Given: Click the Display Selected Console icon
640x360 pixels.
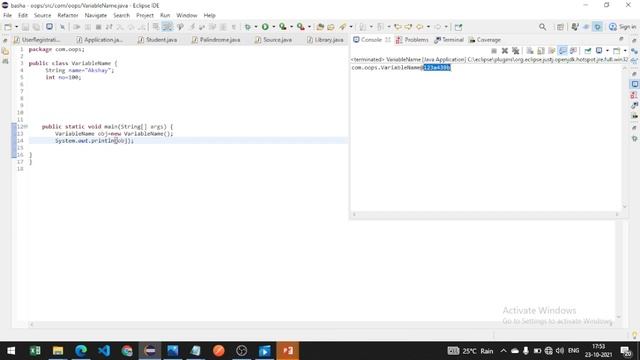Looking at the screenshot, I should pos(599,51).
